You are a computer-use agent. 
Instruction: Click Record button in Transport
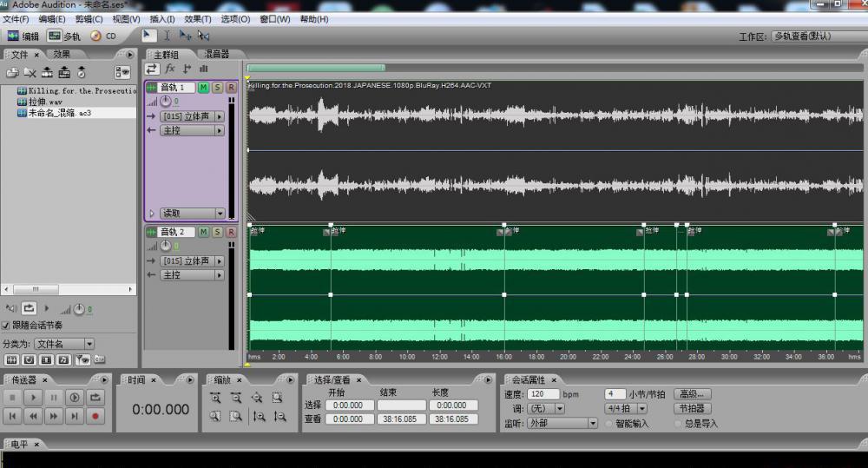click(95, 416)
